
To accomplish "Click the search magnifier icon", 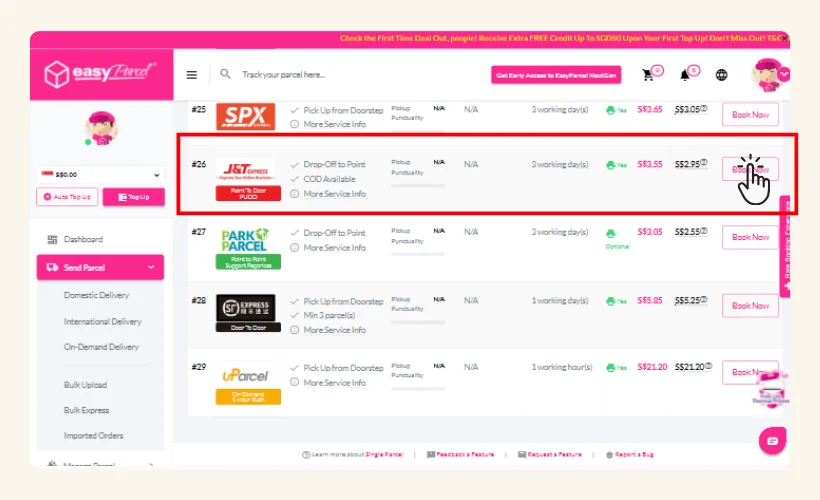I will [226, 74].
